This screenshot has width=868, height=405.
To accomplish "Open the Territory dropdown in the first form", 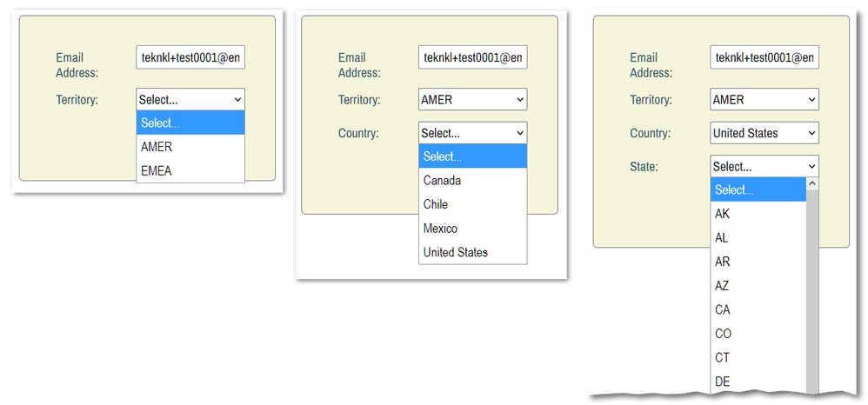I will click(x=190, y=100).
